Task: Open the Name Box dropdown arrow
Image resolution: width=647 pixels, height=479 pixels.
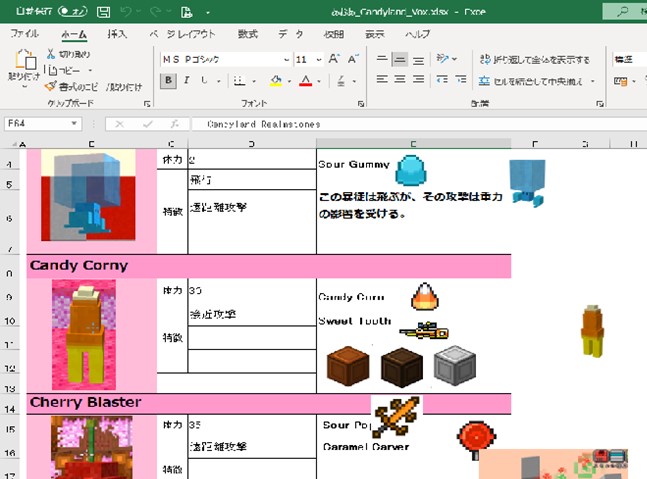Action: pyautogui.click(x=74, y=123)
